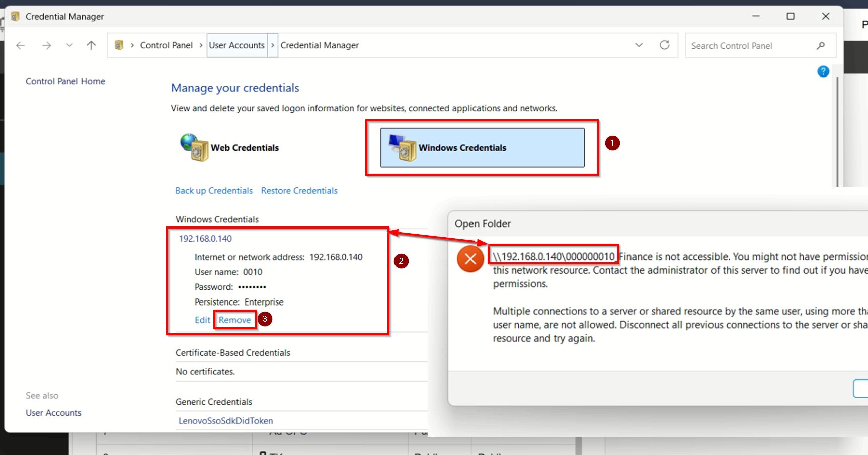868x455 pixels.
Task: Click the Search Control Panel field
Action: click(x=750, y=46)
